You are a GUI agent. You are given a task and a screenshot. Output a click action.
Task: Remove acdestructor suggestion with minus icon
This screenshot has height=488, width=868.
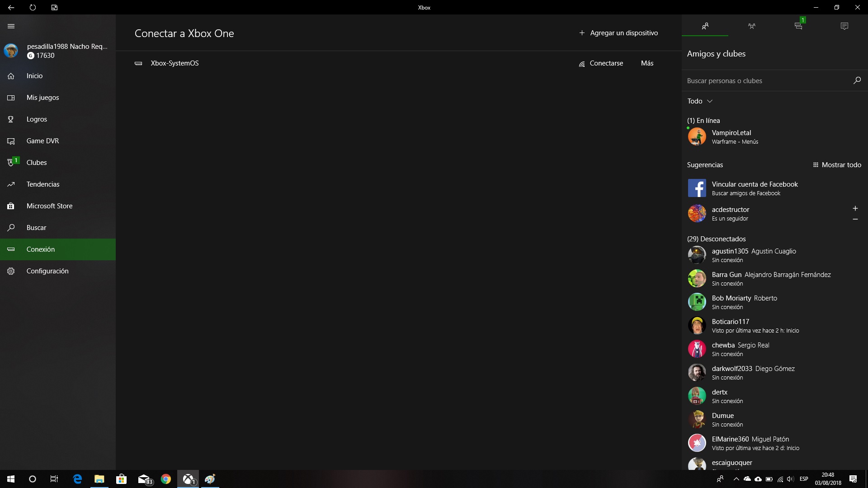(x=855, y=219)
